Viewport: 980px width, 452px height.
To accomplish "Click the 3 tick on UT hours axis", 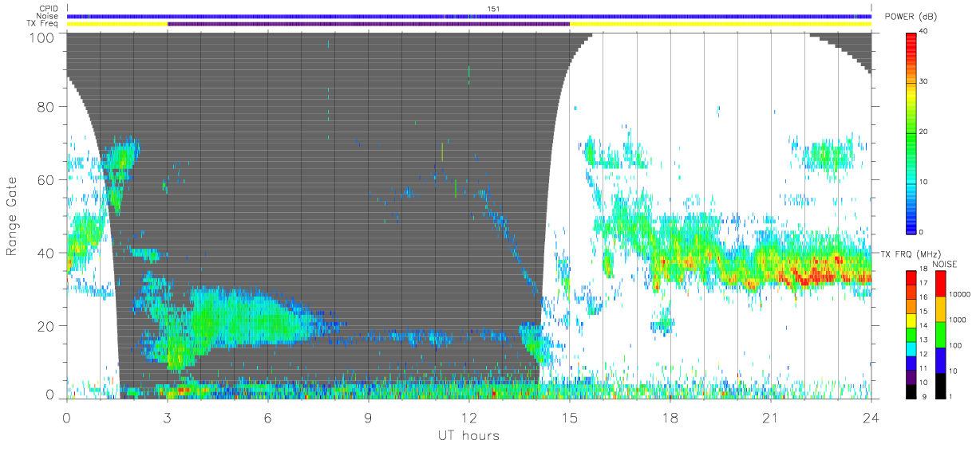I will point(168,417).
